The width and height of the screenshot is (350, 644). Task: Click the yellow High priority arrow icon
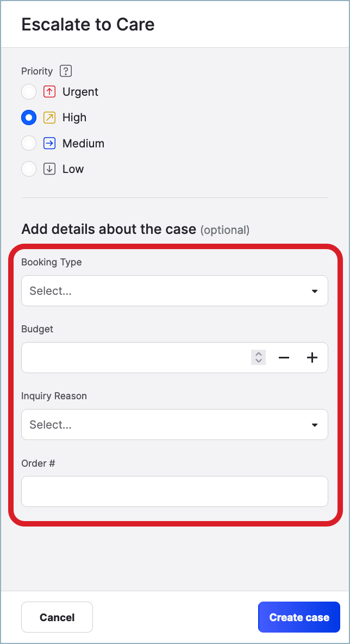pos(49,117)
